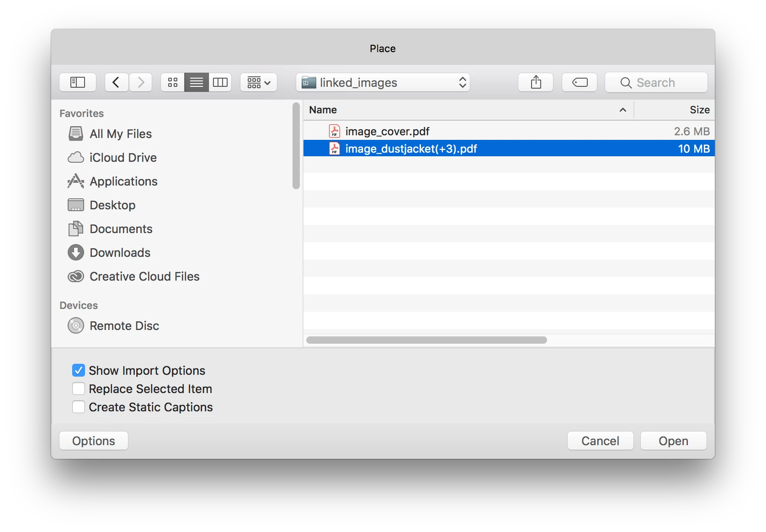Click the Desktop icon in sidebar
This screenshot has height=532, width=766.
(76, 205)
